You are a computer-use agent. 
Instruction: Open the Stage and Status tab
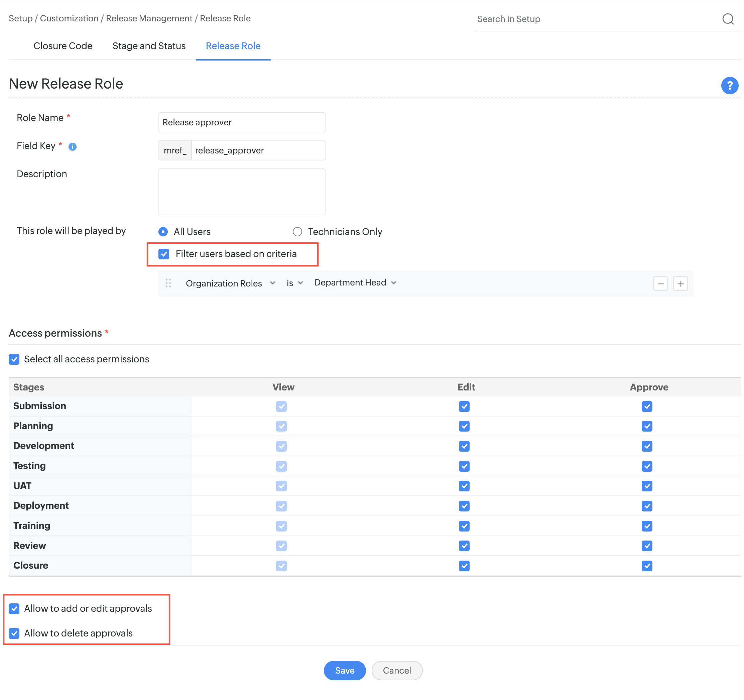pos(149,46)
